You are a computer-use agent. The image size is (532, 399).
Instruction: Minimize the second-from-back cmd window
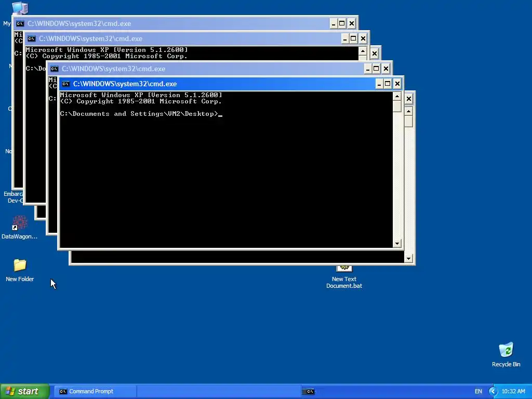(345, 38)
